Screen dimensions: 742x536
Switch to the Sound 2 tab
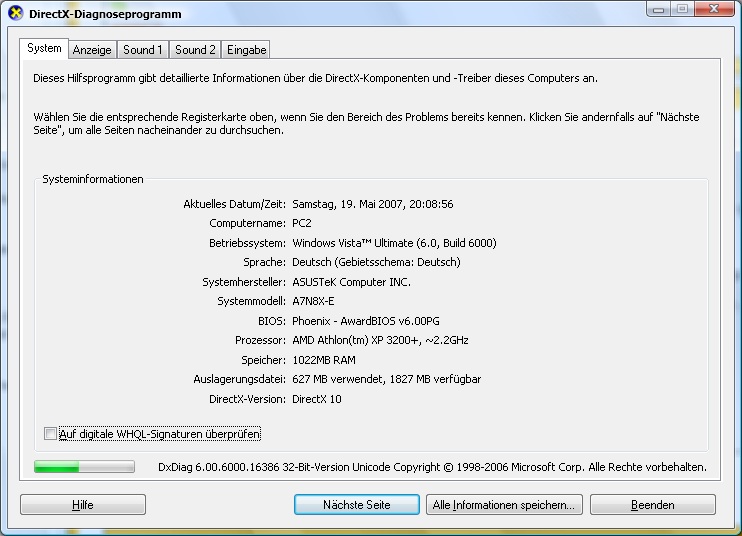point(195,50)
